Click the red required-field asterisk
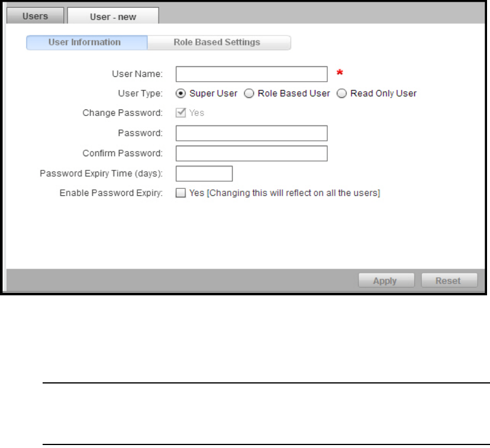The height and width of the screenshot is (448, 490). (340, 73)
